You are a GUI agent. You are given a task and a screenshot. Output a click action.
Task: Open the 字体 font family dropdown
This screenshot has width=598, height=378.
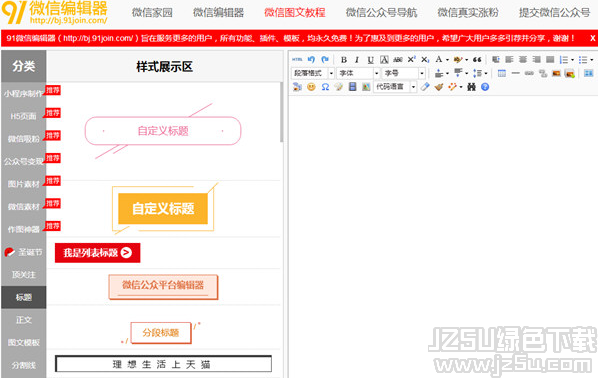(358, 73)
